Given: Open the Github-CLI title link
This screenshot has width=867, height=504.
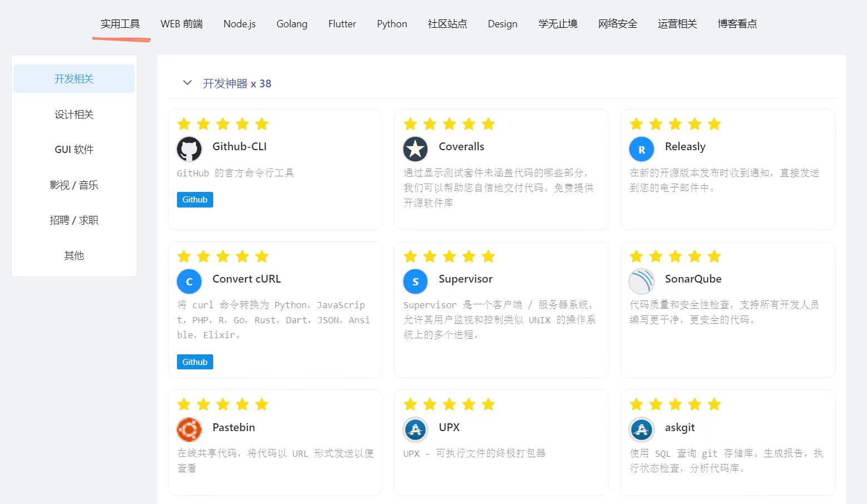Looking at the screenshot, I should coord(239,146).
